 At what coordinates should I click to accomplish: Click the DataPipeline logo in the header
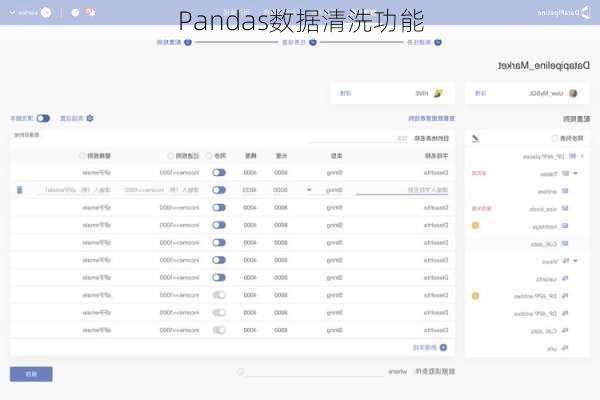pos(564,13)
